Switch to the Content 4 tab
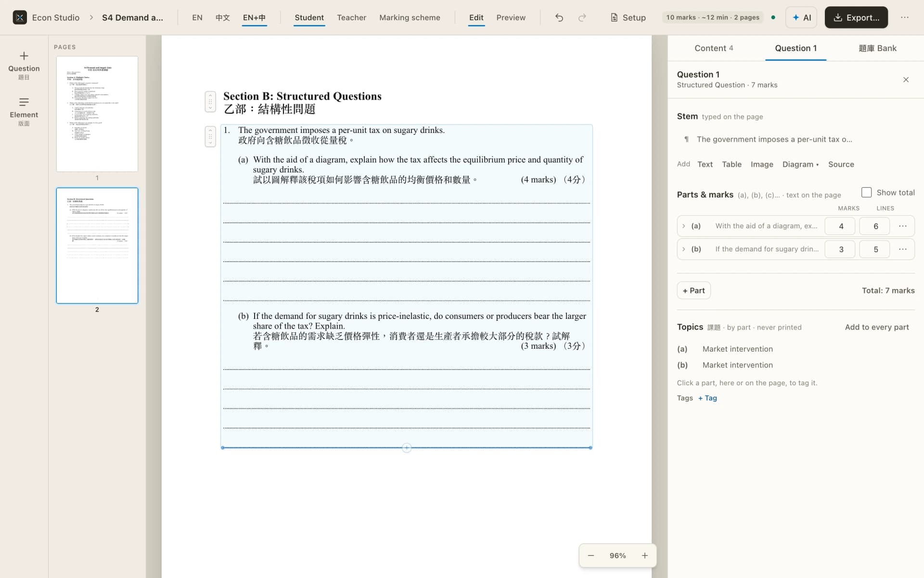Viewport: 924px width, 578px height. [x=714, y=48]
